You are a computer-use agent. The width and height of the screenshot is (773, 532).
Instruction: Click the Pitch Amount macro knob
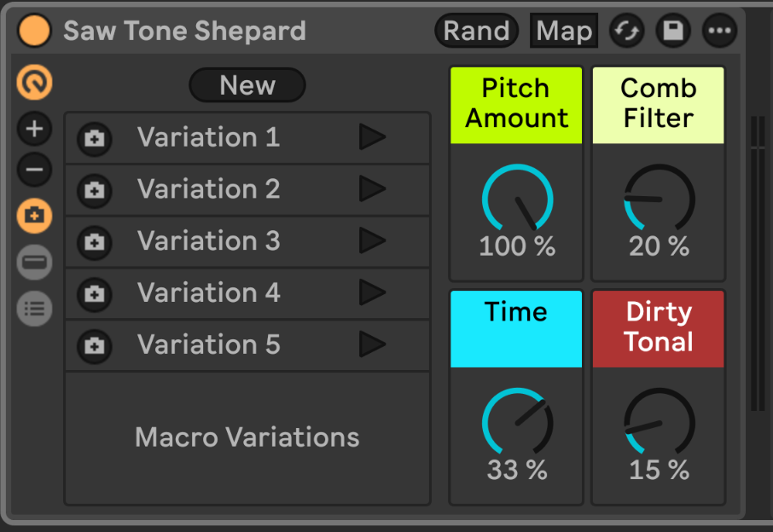pyautogui.click(x=517, y=200)
